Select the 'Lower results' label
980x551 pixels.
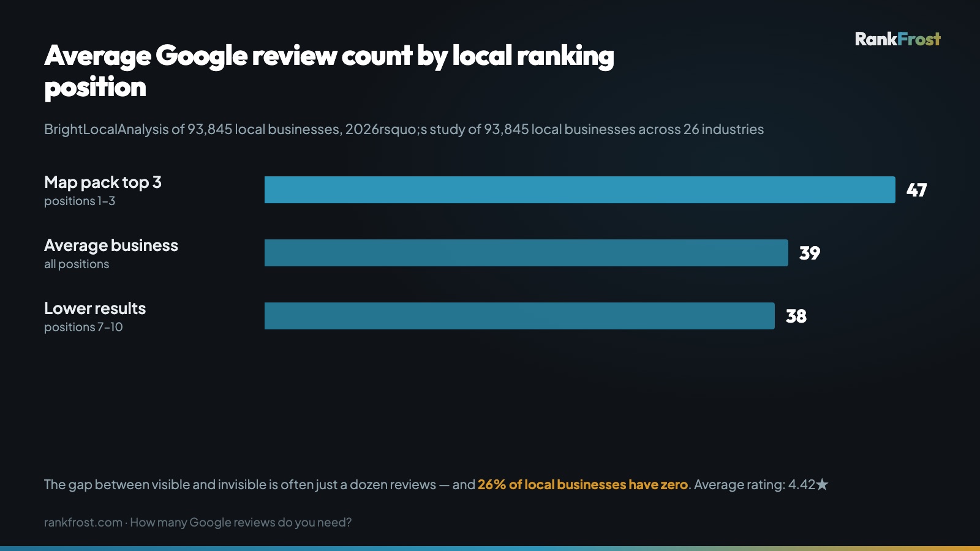[95, 309]
